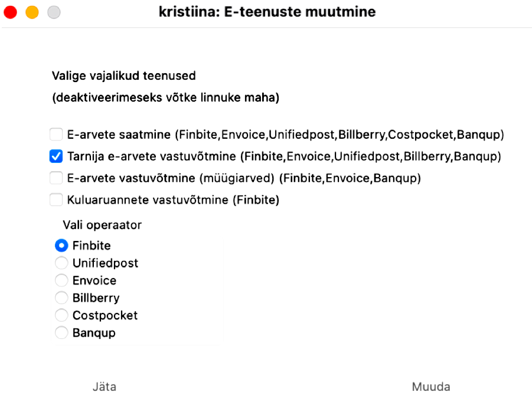532x411 pixels.
Task: Select Envoice radio button
Action: [x=61, y=280]
